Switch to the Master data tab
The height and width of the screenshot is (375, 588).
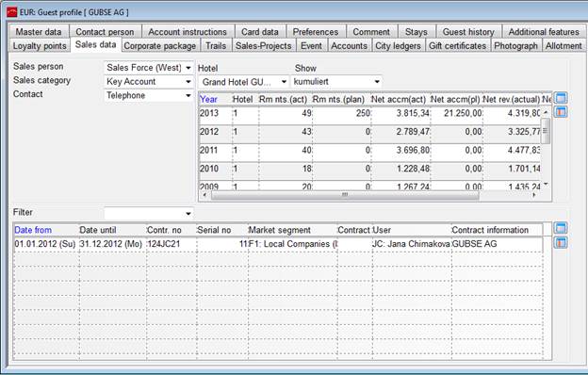coord(39,32)
